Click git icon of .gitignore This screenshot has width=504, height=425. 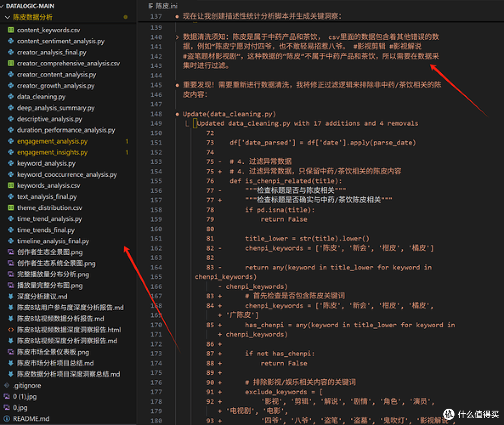7,385
